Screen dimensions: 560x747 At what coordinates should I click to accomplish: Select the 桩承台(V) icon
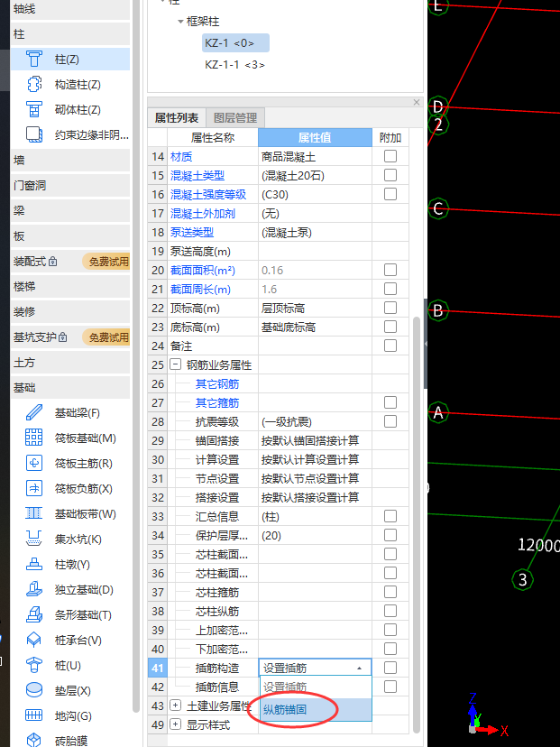[x=33, y=640]
